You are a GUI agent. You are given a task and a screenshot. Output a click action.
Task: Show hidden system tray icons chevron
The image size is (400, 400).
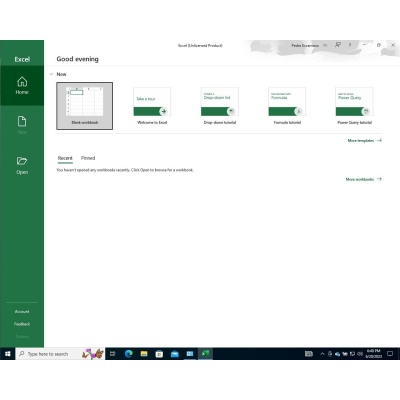coord(322,354)
